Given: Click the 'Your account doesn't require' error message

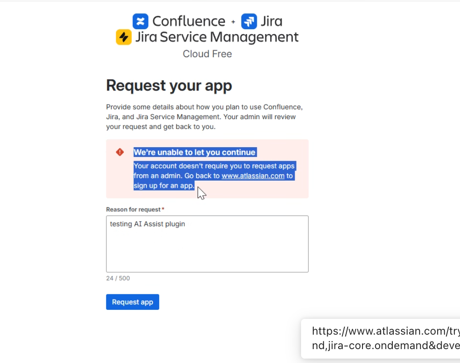Looking at the screenshot, I should 214,176.
